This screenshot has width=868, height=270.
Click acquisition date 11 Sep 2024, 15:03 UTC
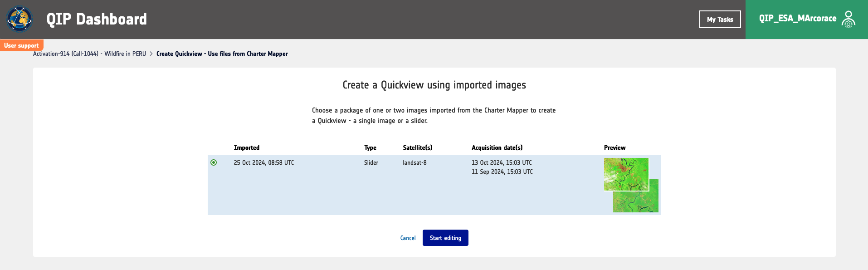pos(502,172)
